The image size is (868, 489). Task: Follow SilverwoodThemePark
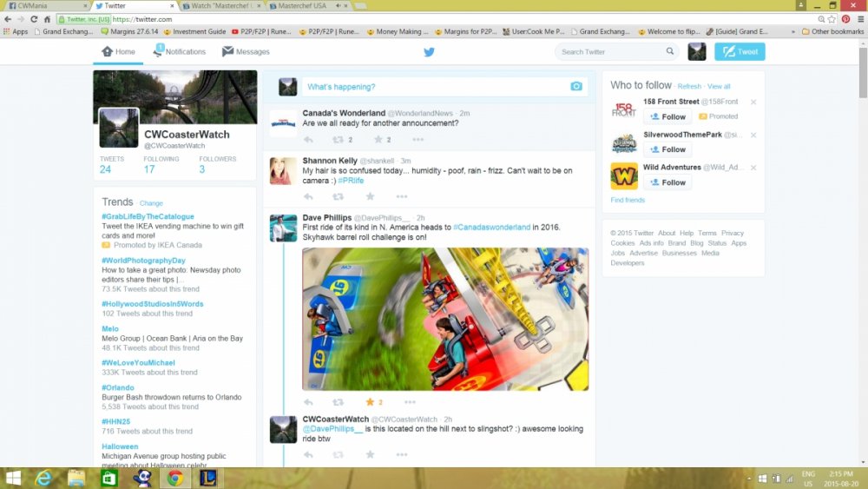click(x=667, y=149)
